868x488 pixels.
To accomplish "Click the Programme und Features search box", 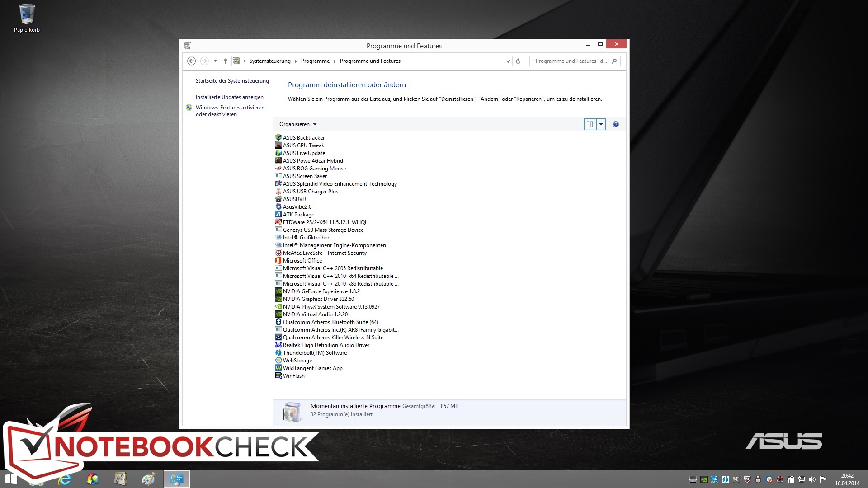I will (x=570, y=61).
